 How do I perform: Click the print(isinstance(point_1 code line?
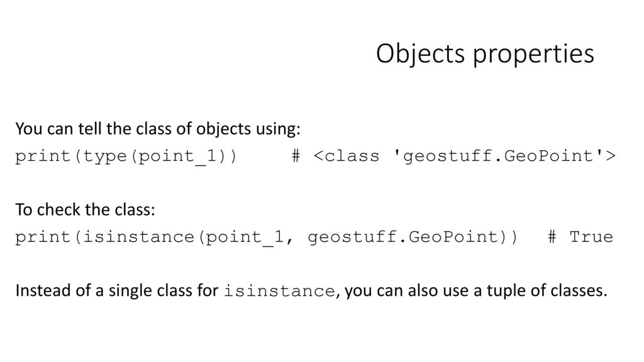point(267,238)
